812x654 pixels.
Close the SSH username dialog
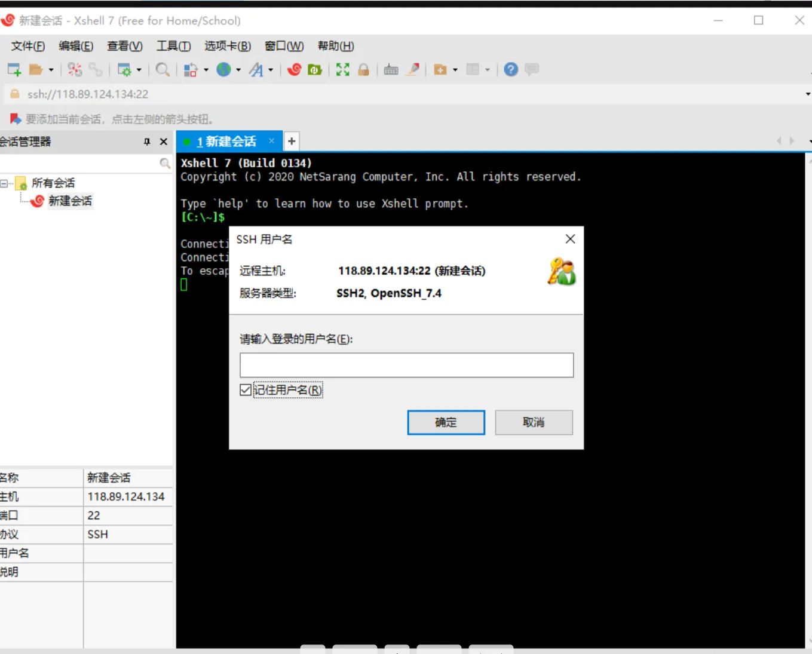click(571, 239)
